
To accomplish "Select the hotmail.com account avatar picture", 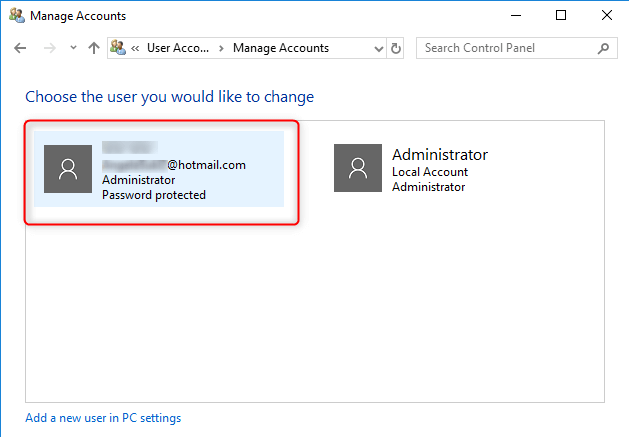I will pyautogui.click(x=68, y=169).
